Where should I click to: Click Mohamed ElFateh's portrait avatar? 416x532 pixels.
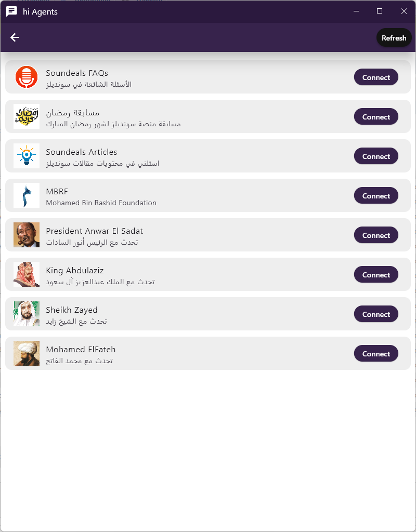(x=27, y=353)
